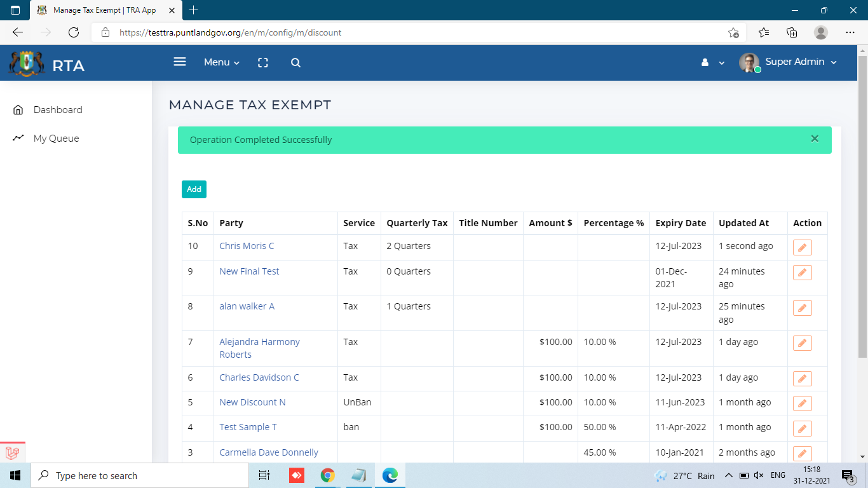Click the Super Admin avatar picture
868x488 pixels.
[x=749, y=62]
